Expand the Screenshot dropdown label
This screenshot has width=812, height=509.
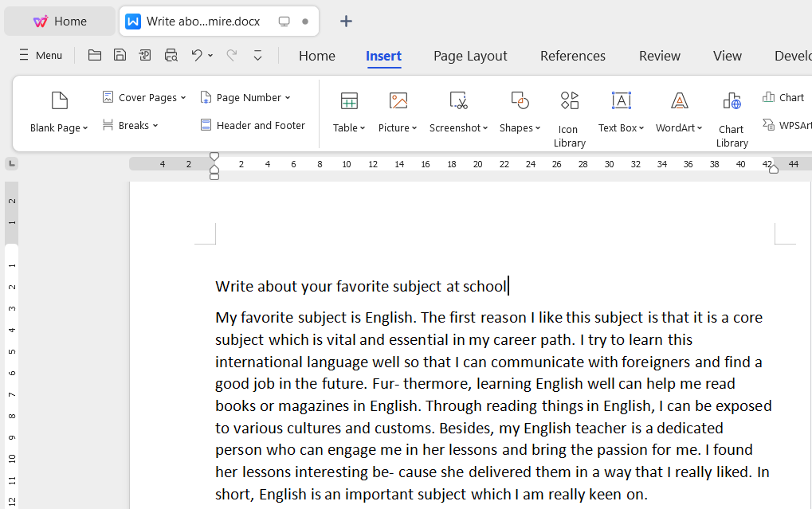click(458, 128)
